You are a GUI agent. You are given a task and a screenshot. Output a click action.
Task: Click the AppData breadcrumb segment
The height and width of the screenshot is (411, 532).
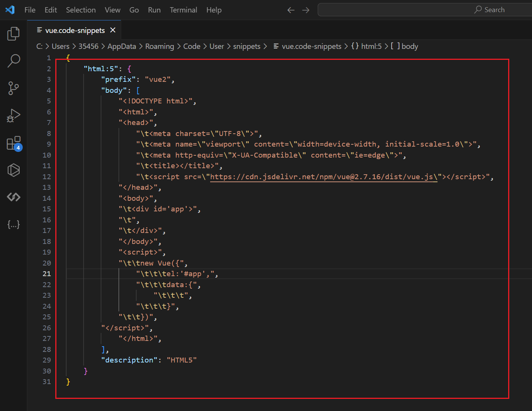click(x=122, y=46)
